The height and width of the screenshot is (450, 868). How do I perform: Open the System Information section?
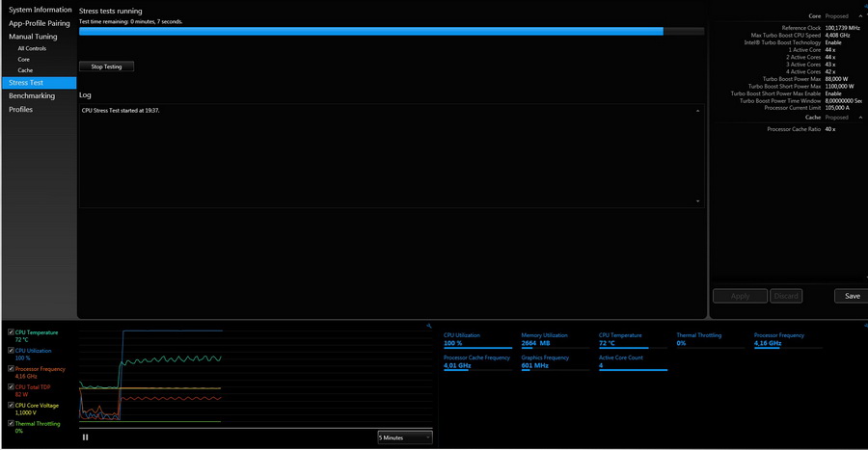point(40,10)
